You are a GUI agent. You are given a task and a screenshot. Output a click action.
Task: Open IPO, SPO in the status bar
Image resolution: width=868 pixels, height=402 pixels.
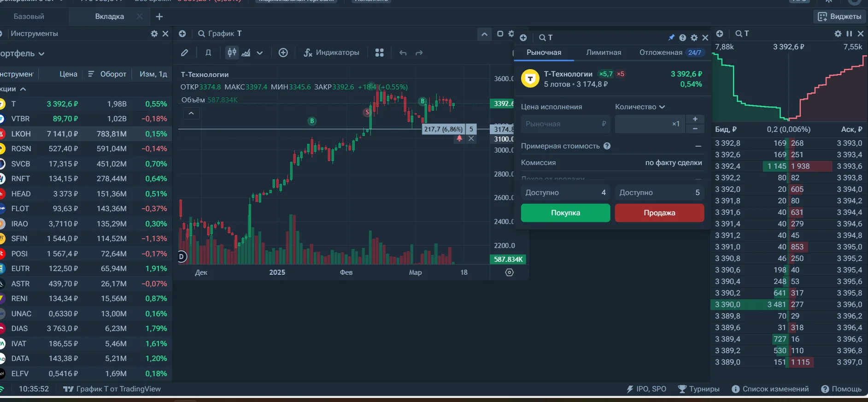pos(646,389)
